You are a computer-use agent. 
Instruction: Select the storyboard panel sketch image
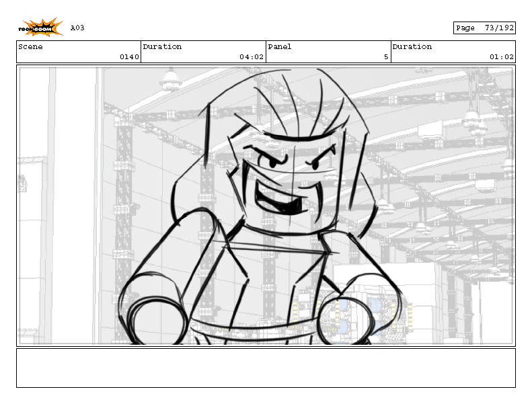click(x=266, y=206)
